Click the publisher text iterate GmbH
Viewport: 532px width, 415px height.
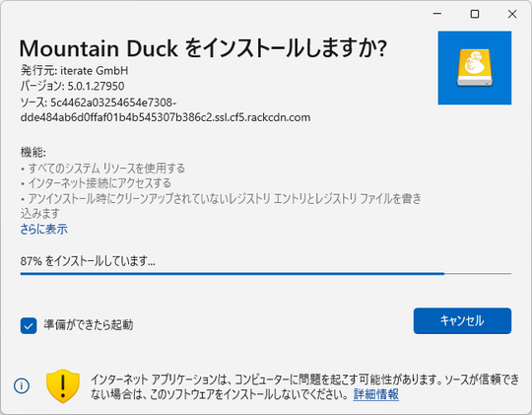coord(95,71)
